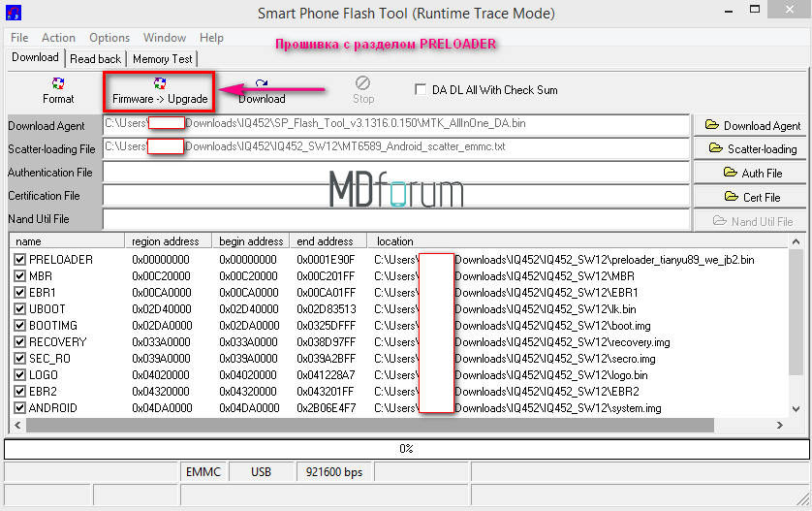The image size is (812, 511).
Task: Click the end address 0x0001E90F
Action: click(326, 259)
